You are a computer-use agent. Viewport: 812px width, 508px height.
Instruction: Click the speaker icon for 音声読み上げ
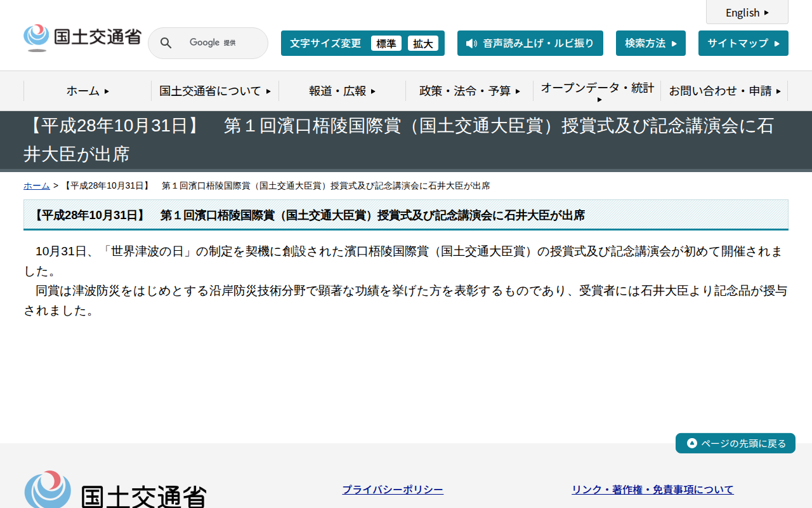[469, 43]
